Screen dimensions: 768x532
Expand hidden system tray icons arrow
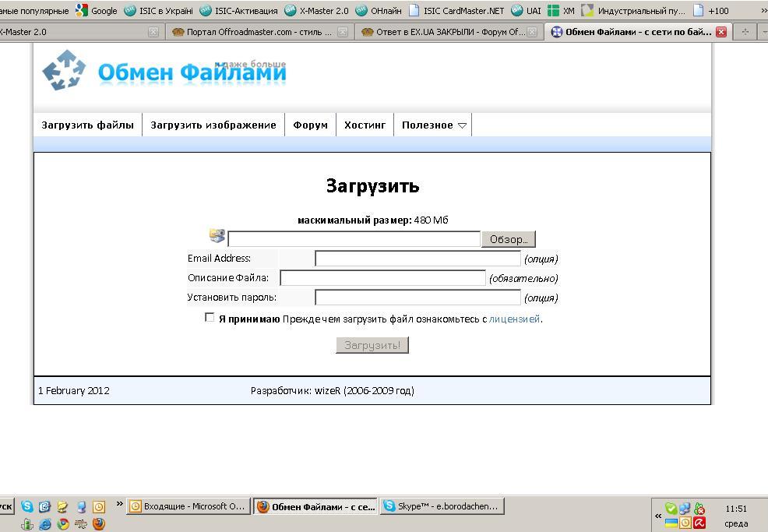point(658,516)
